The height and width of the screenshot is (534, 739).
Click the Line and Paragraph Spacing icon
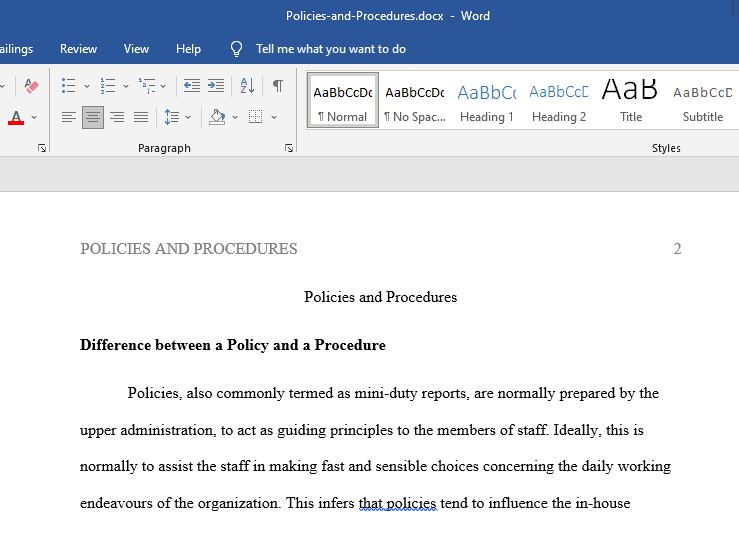pyautogui.click(x=171, y=117)
